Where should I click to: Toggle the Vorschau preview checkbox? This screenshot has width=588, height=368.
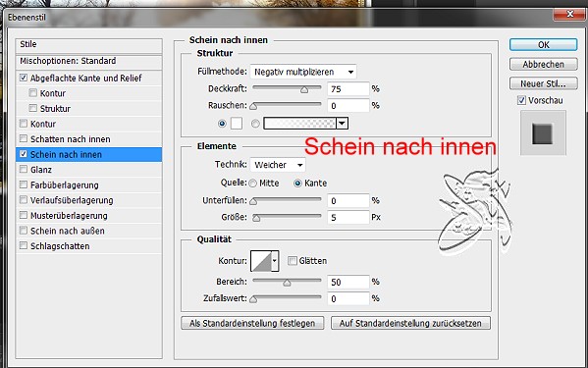coord(521,100)
